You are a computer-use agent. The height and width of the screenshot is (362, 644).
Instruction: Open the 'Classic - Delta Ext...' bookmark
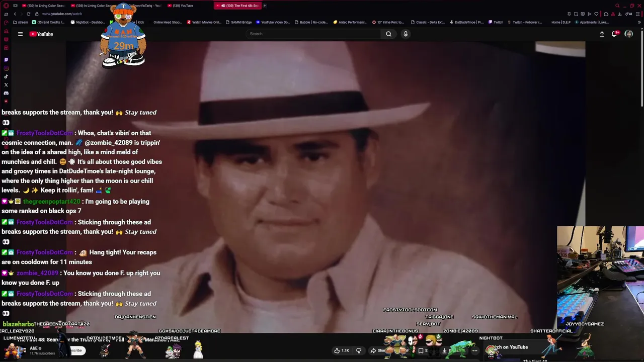(428, 22)
